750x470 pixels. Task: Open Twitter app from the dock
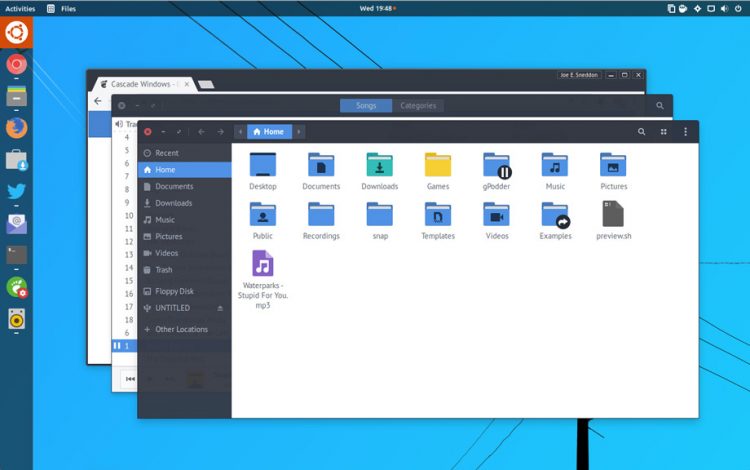[x=16, y=191]
